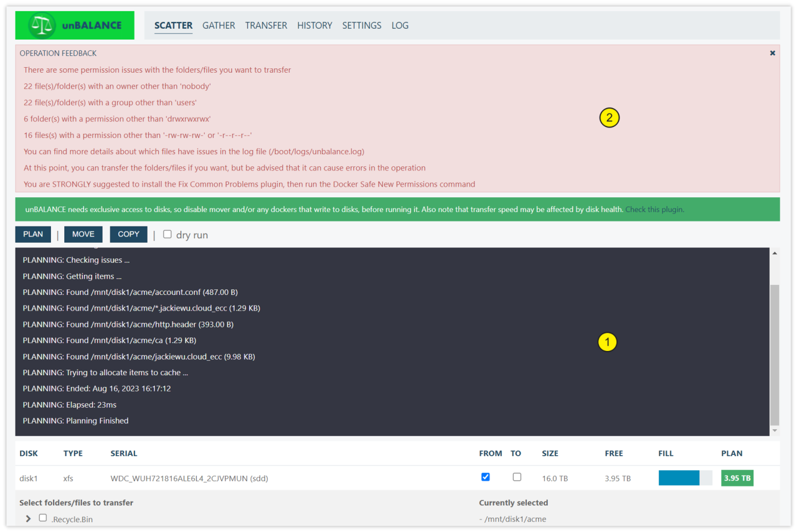Image resolution: width=797 pixels, height=532 pixels.
Task: Expand the .Recycle.Bin folder tree
Action: pyautogui.click(x=28, y=518)
